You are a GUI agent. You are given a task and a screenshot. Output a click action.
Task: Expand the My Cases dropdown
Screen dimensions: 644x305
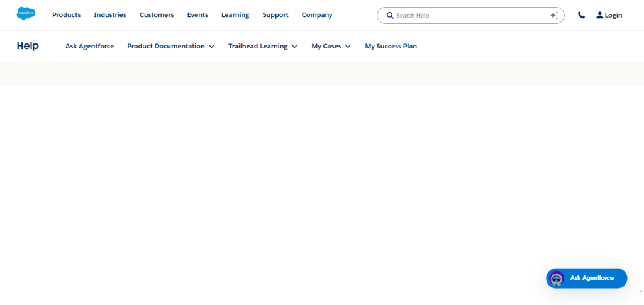(x=331, y=47)
